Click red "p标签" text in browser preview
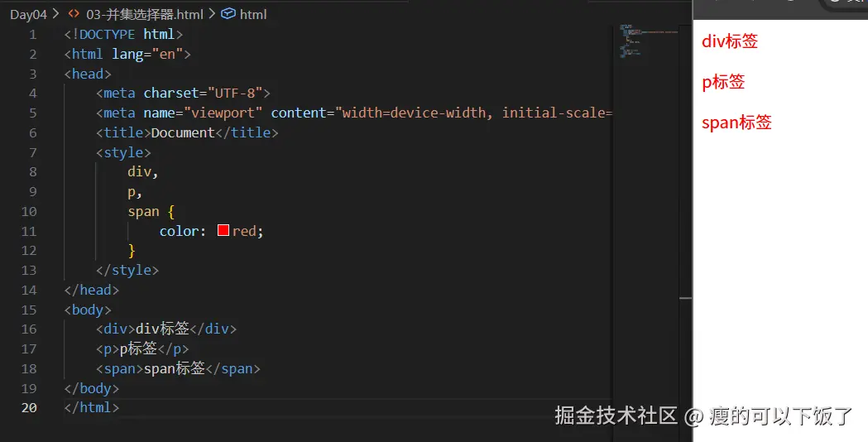The width and height of the screenshot is (868, 442). [x=723, y=82]
